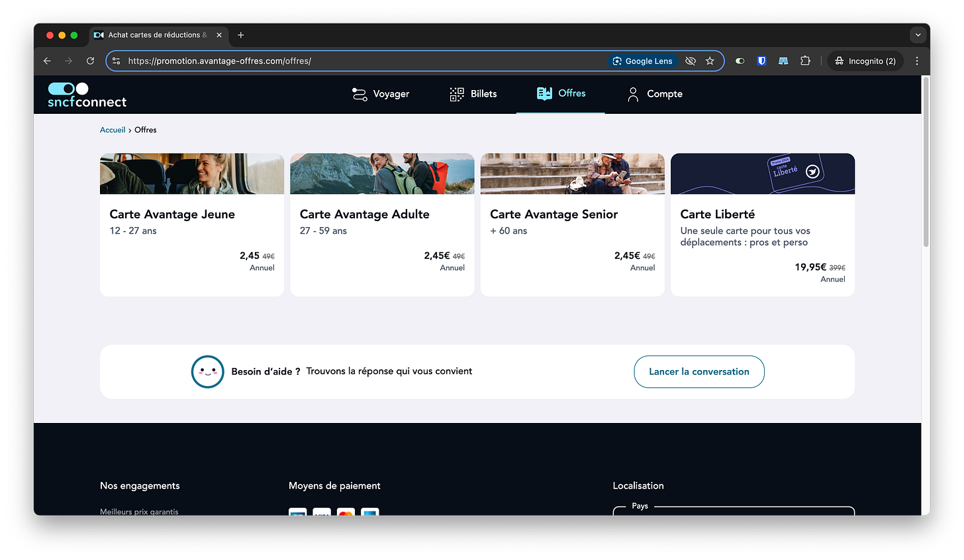Click the "Besoin d'aide ?" text
The height and width of the screenshot is (560, 964).
coord(265,371)
